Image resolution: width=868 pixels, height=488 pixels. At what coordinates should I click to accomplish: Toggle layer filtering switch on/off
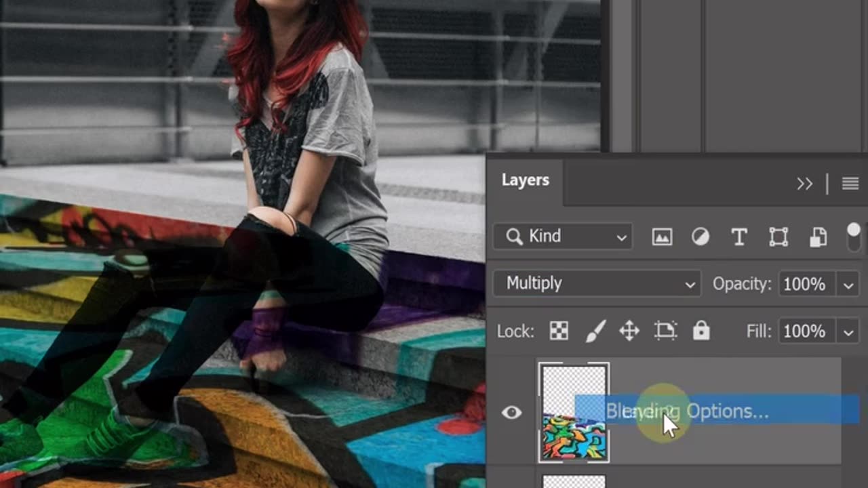click(854, 237)
